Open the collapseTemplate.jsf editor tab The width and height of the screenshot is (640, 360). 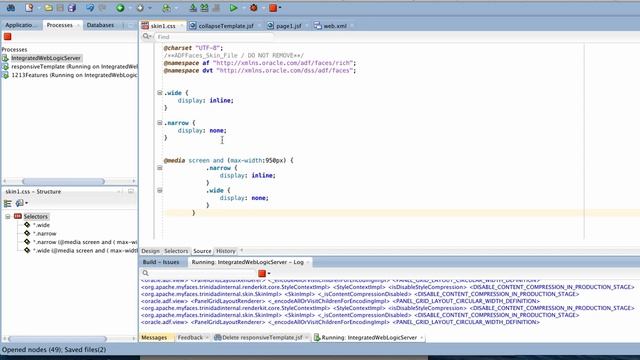(x=226, y=26)
